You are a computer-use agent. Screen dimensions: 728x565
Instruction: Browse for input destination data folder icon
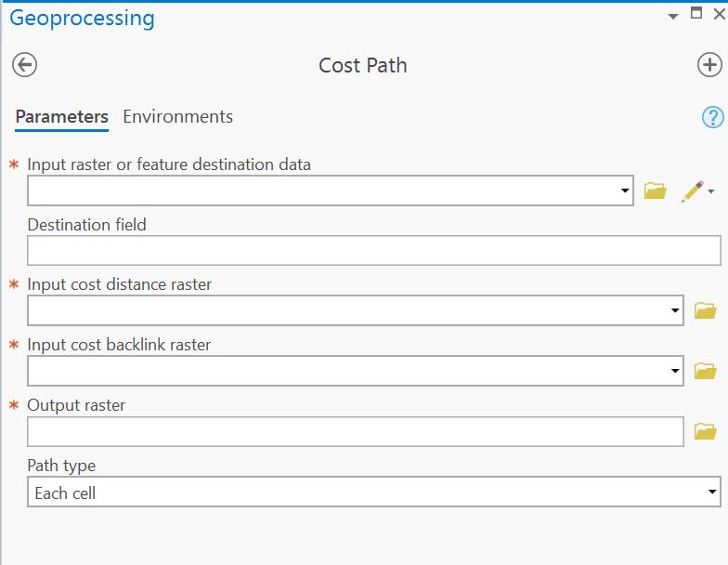click(656, 191)
